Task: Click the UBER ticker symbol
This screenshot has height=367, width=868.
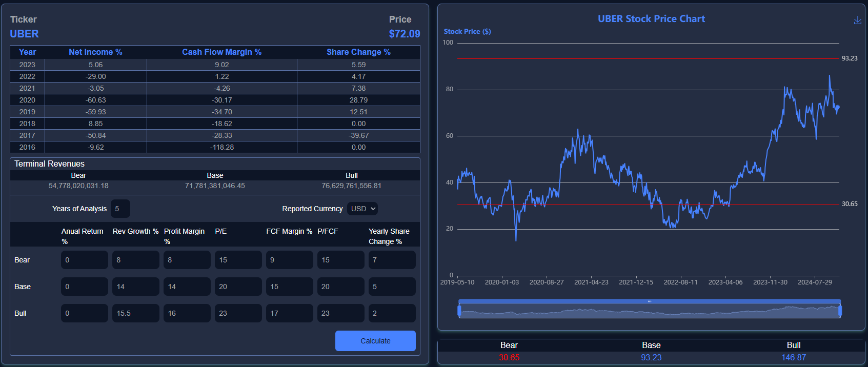Action: pos(24,34)
